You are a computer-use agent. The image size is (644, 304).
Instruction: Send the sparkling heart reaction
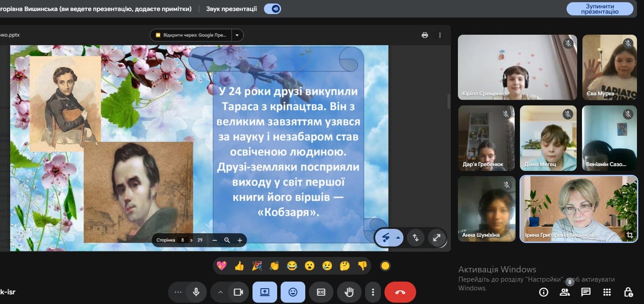(222, 265)
